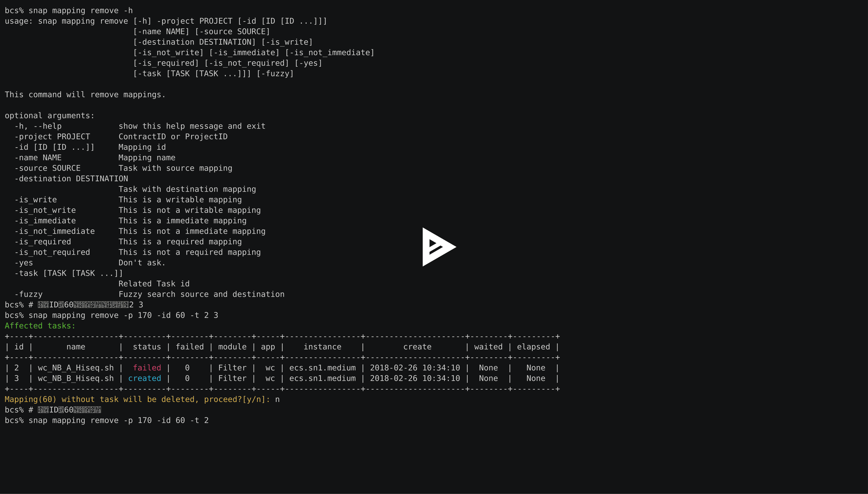Click 'Related Task id' description text
Image resolution: width=868 pixels, height=494 pixels.
click(154, 284)
